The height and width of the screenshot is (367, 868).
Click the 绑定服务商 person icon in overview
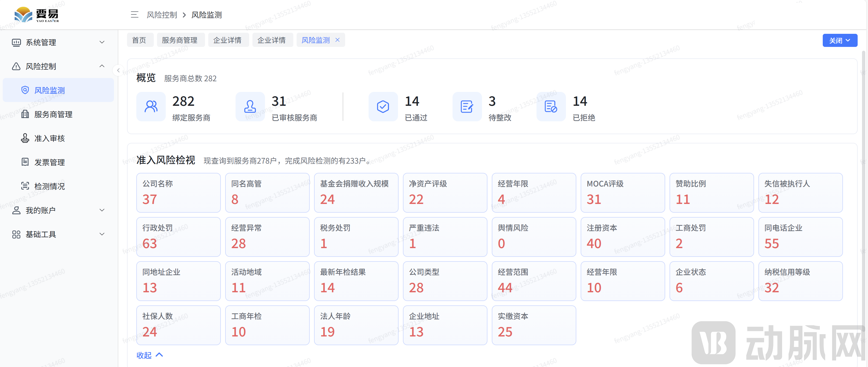pos(151,107)
